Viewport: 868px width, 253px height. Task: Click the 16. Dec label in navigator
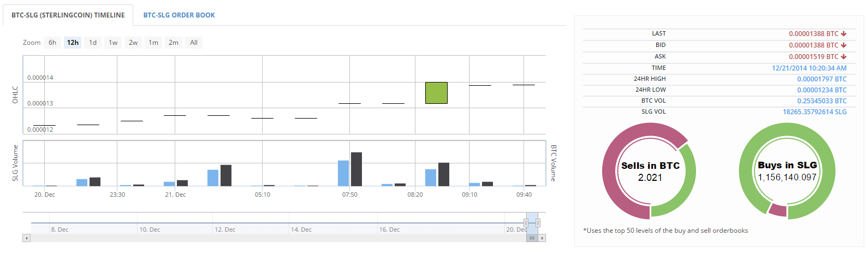[x=389, y=230]
